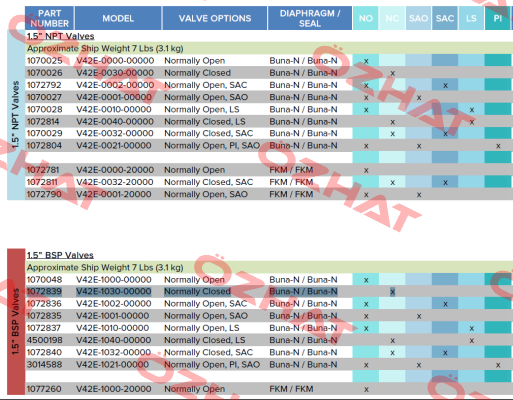Click the blue 1.5" NPT Valves side label
This screenshot has width=513, height=400.
point(16,115)
